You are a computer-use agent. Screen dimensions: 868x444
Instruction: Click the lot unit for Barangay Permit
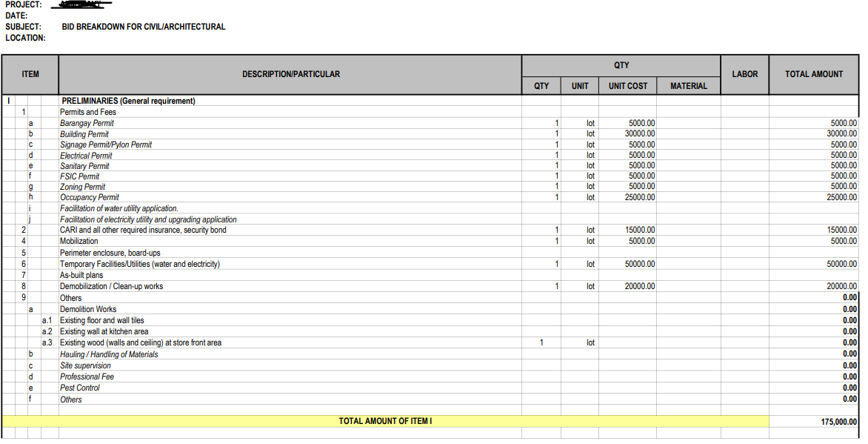point(591,123)
